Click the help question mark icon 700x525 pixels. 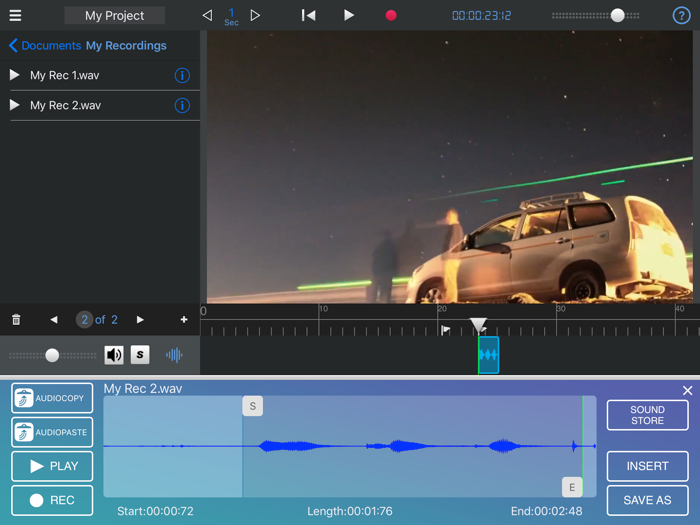[681, 16]
